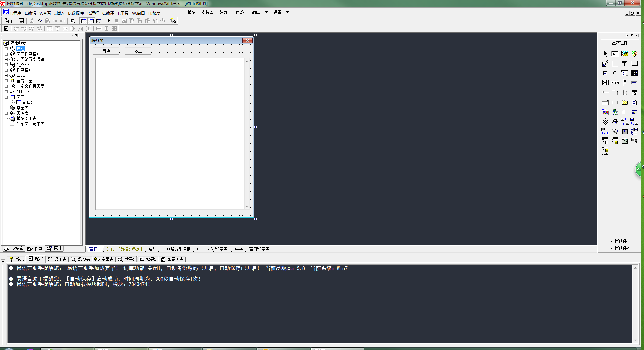Click the Save file floppy icon
Screen dimensions: 644x350
click(21, 21)
